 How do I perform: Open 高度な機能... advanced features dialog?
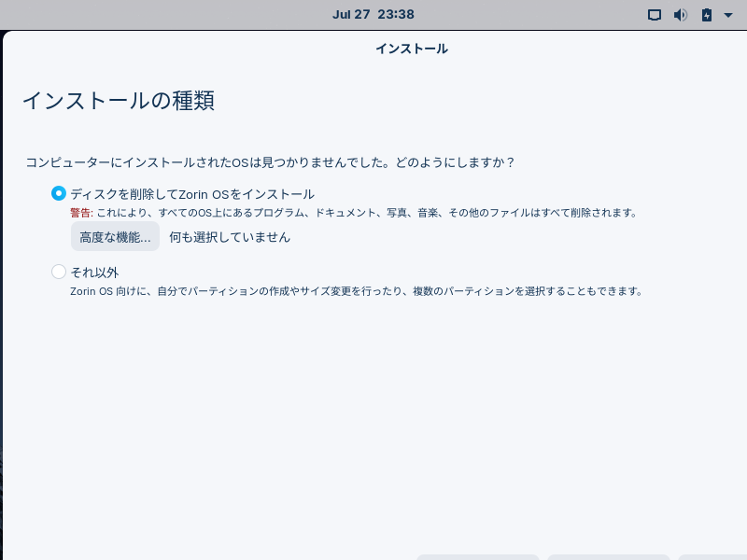tap(115, 237)
